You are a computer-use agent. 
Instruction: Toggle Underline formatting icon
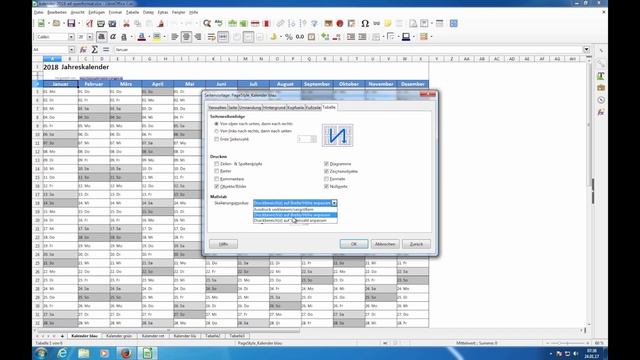pos(124,37)
